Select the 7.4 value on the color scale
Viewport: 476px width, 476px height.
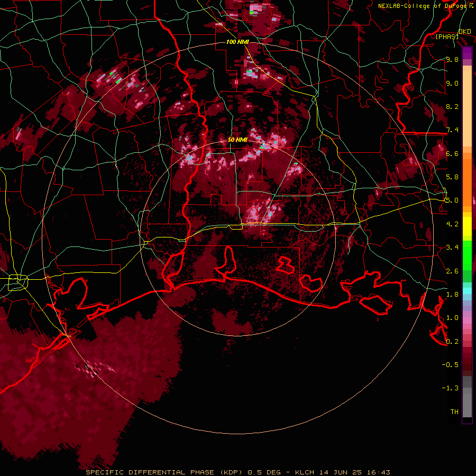coord(452,130)
